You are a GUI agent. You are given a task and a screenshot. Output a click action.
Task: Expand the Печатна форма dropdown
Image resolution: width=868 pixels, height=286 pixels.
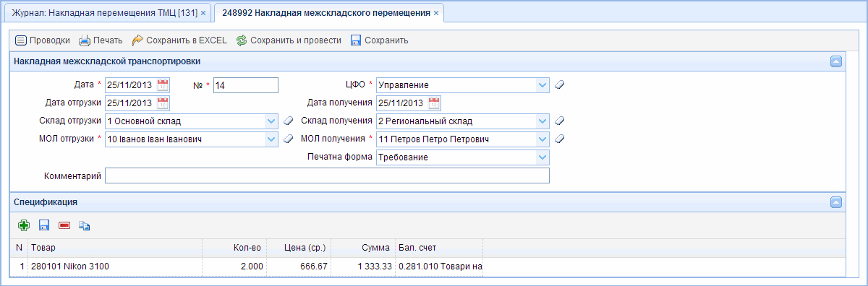pos(542,157)
